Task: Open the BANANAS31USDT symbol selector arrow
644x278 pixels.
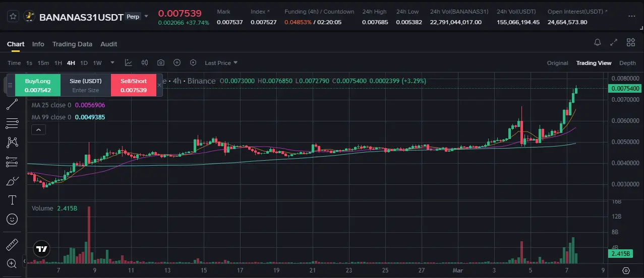Action: [146, 17]
